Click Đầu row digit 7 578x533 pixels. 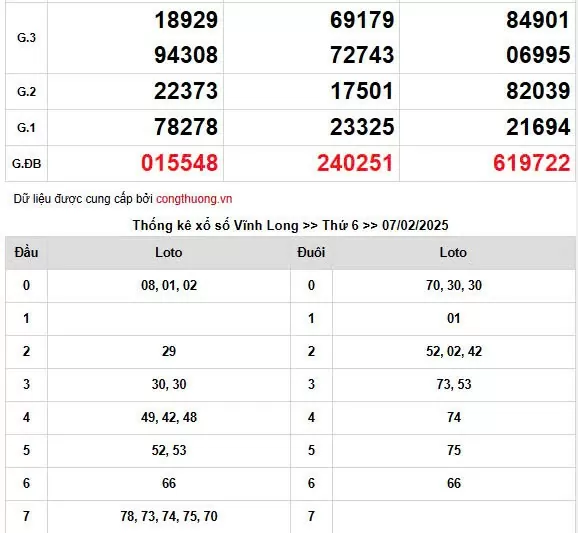click(26, 516)
